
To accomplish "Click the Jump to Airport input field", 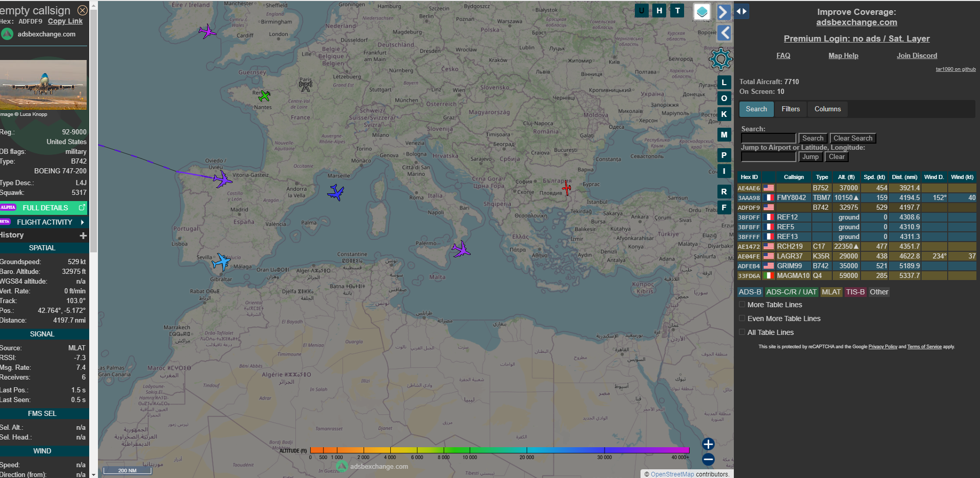I will [768, 156].
